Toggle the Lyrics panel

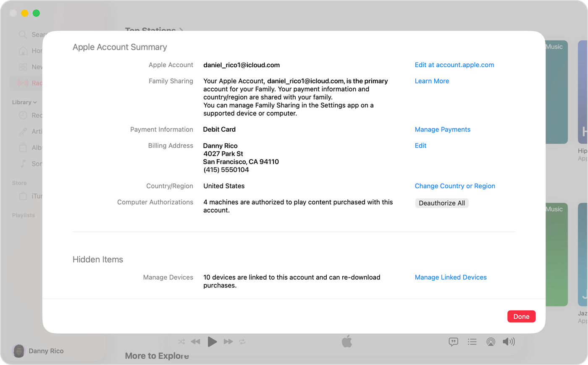click(453, 342)
